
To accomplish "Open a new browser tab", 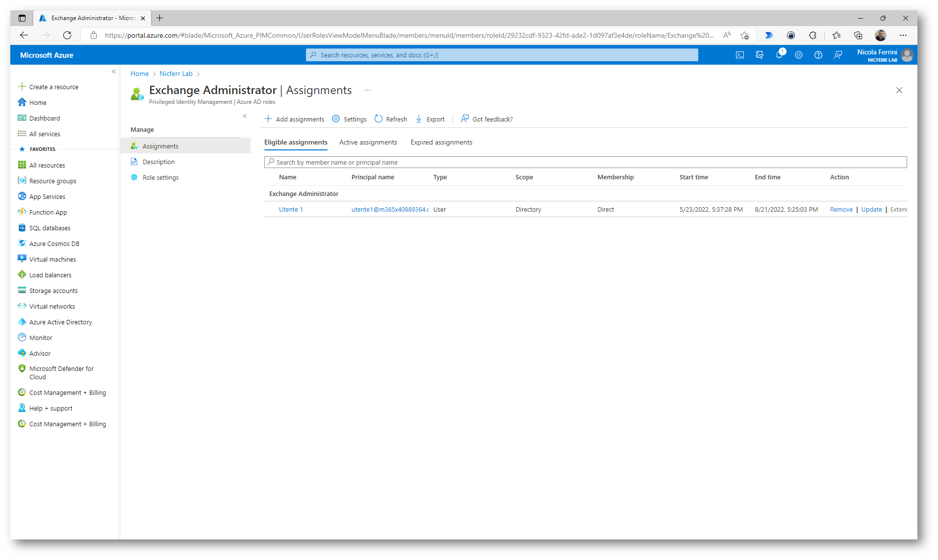I will (159, 18).
